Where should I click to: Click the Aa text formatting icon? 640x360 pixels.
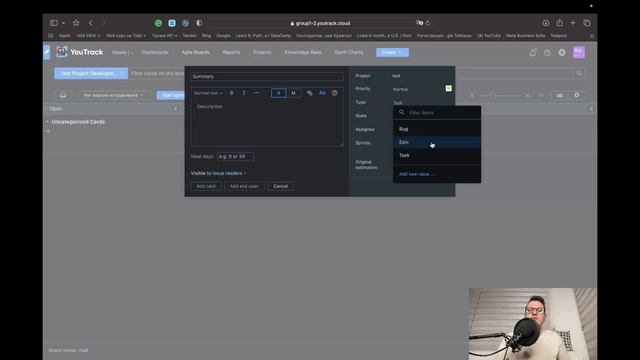point(322,93)
